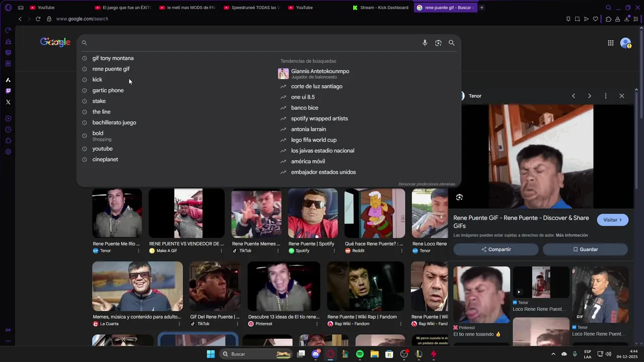Open more options for the preview image
Screen dimensions: 644x362
[605, 96]
